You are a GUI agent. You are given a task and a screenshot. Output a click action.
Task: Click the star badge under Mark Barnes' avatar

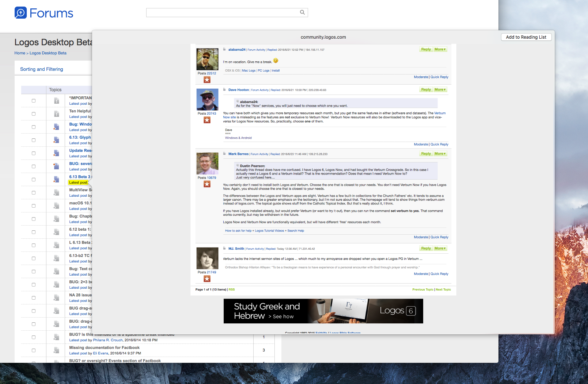[x=207, y=184]
